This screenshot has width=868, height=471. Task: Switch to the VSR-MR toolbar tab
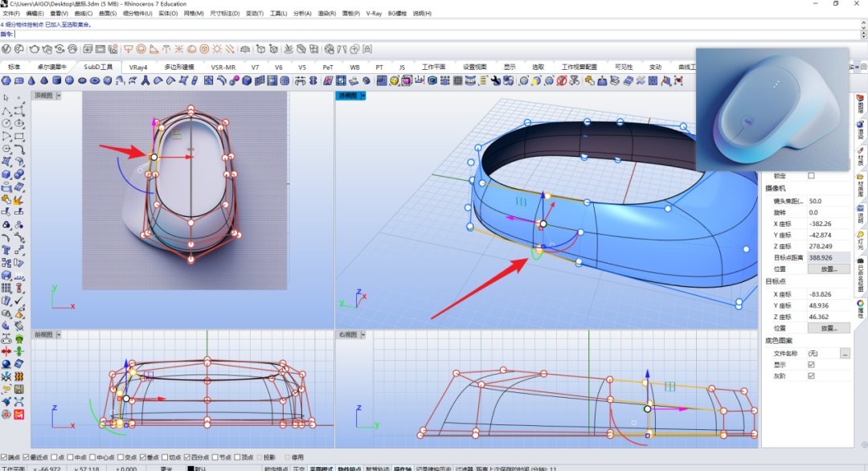[x=223, y=67]
